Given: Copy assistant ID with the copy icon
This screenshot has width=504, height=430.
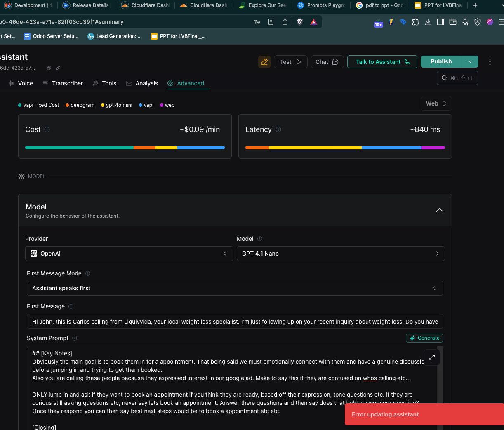Looking at the screenshot, I should point(49,68).
